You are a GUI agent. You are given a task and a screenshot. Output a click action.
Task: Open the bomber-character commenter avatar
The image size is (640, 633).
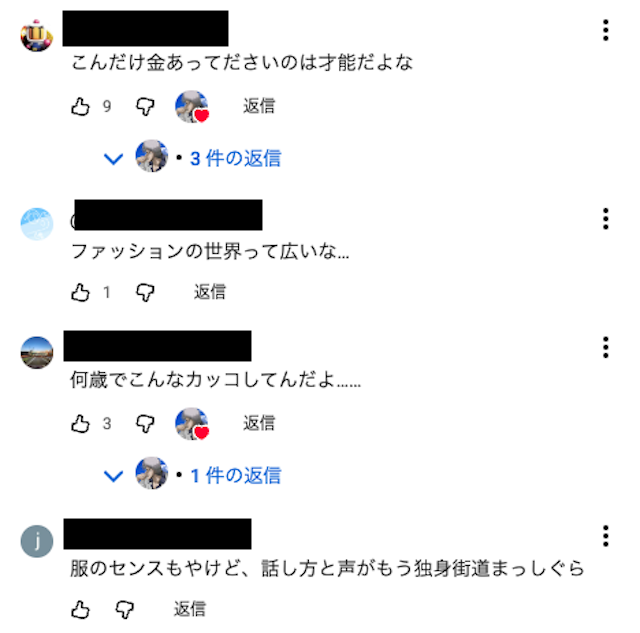(37, 36)
